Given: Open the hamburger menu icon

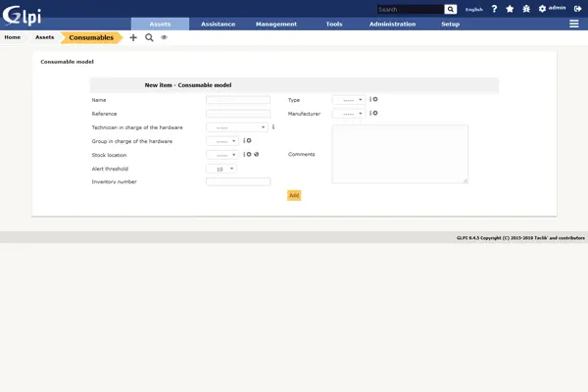Looking at the screenshot, I should tap(573, 24).
